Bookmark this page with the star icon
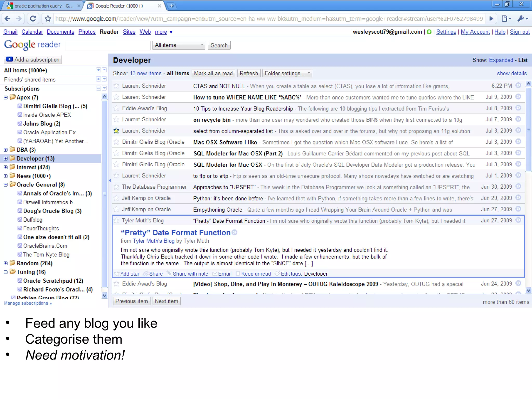532x399 pixels. click(x=48, y=18)
